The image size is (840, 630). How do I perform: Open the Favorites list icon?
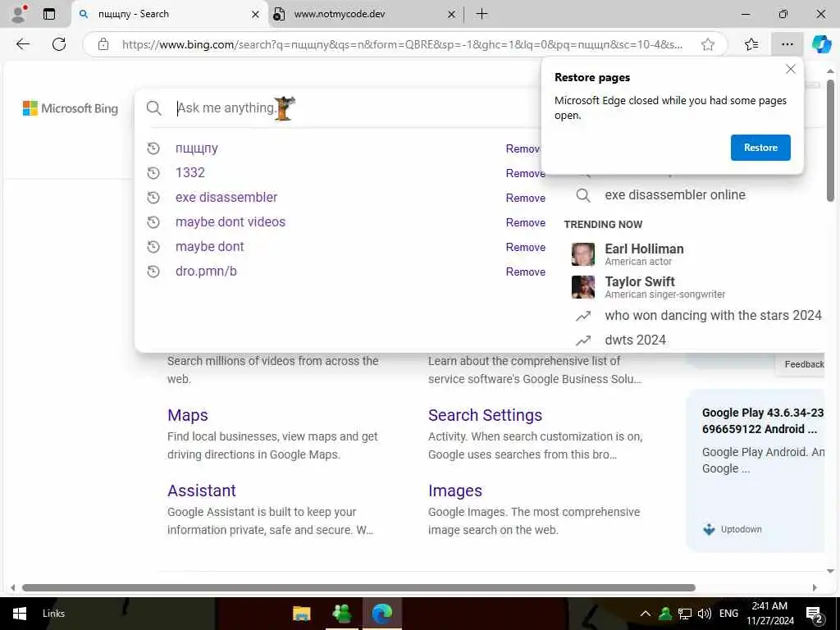pos(751,44)
